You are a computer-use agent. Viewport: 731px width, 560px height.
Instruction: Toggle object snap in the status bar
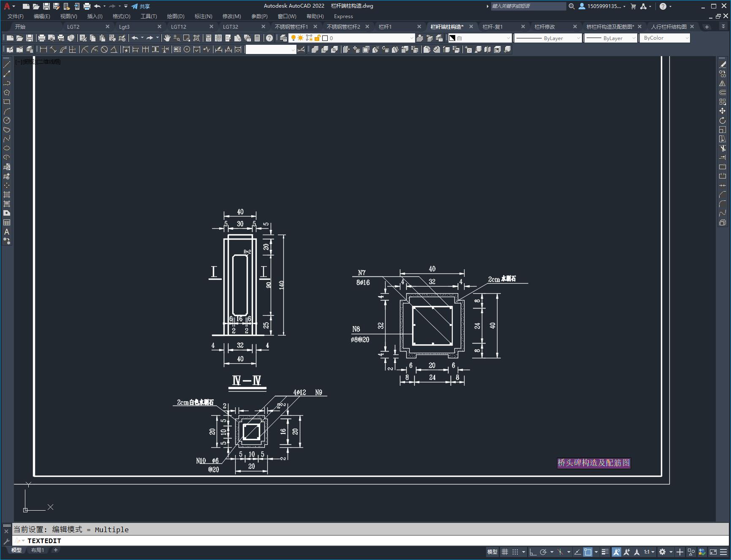(x=588, y=552)
